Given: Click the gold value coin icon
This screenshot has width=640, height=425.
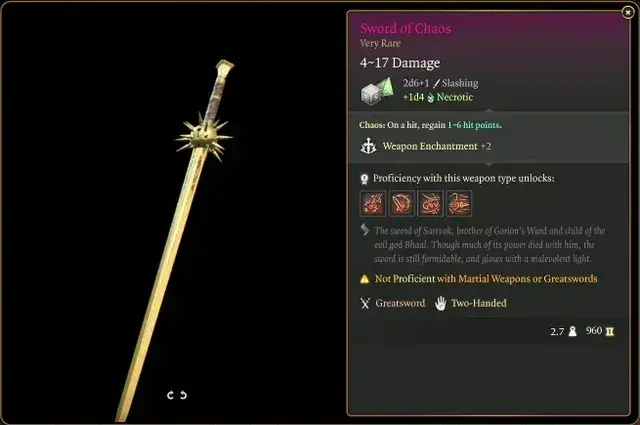Looking at the screenshot, I should (609, 331).
